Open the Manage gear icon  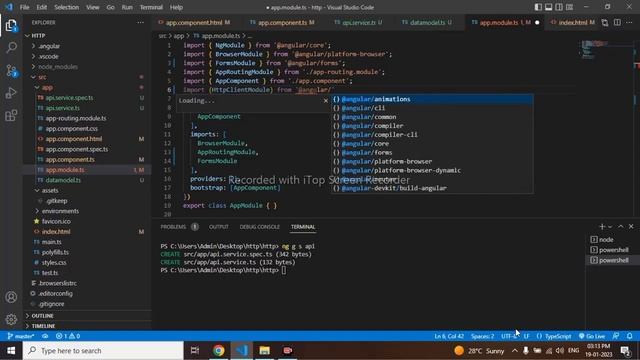[x=11, y=319]
